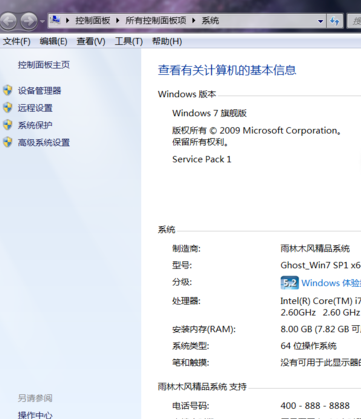
Task: Open the 编辑(E) menu
Action: pos(53,41)
